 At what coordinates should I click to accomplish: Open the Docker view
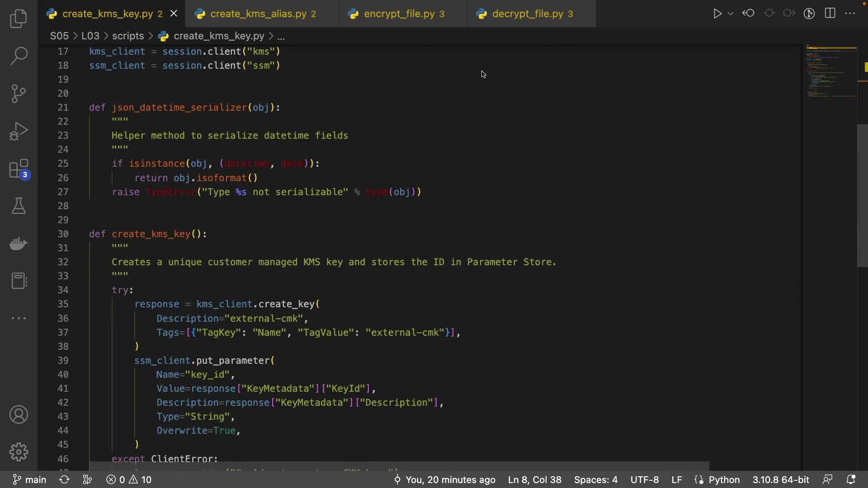19,244
